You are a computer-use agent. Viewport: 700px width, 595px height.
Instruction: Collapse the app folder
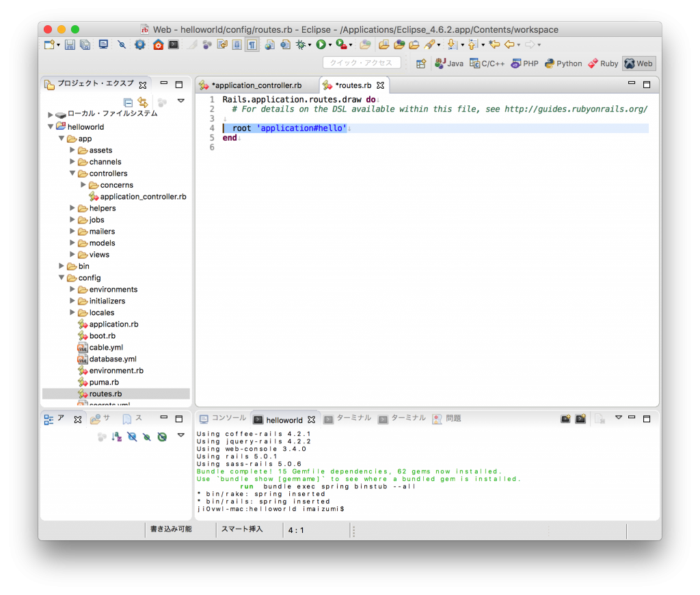pyautogui.click(x=62, y=139)
